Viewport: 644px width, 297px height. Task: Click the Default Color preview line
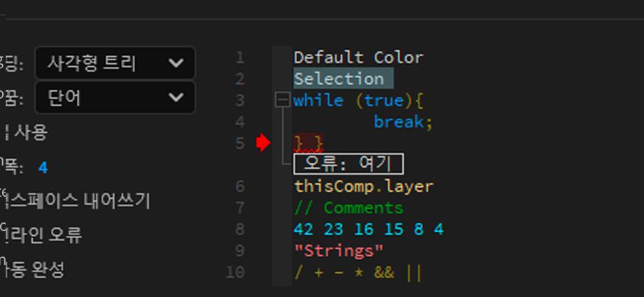[358, 58]
